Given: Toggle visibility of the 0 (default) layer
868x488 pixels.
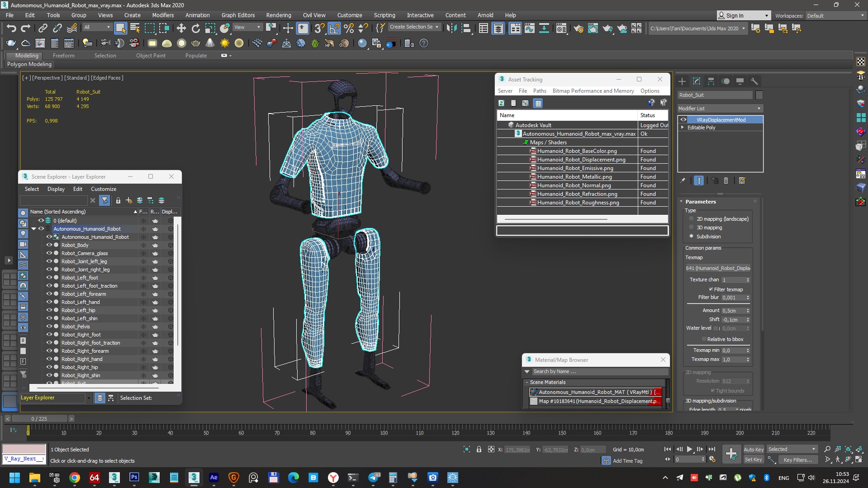Looking at the screenshot, I should 41,221.
